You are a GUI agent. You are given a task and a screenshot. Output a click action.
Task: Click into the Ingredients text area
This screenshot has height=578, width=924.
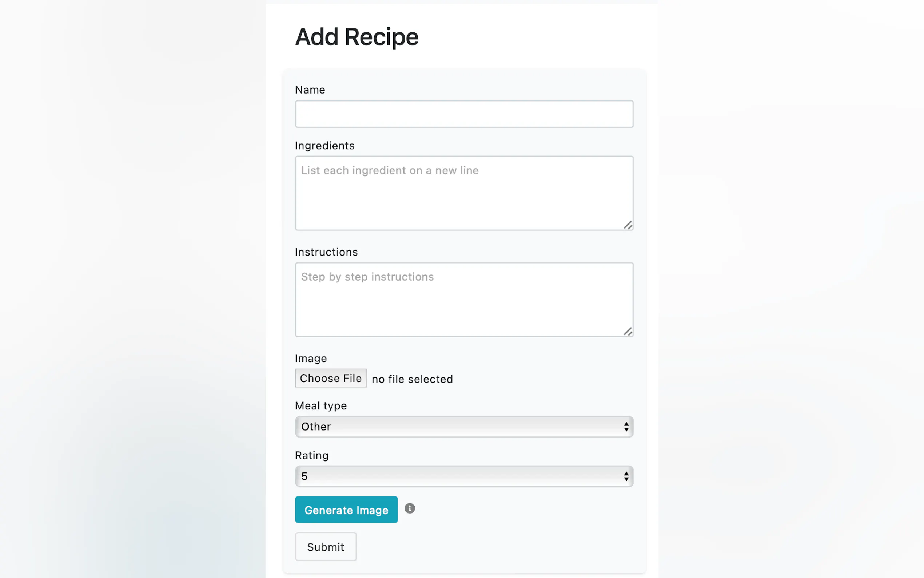(464, 199)
